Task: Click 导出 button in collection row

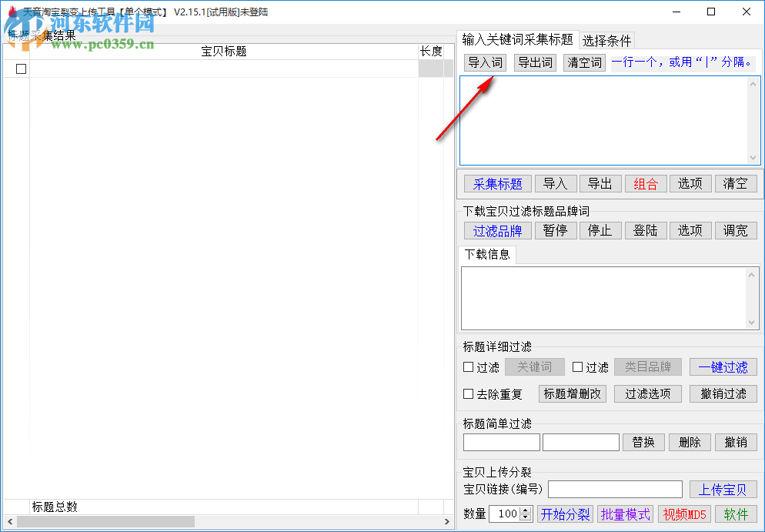Action: pyautogui.click(x=600, y=184)
